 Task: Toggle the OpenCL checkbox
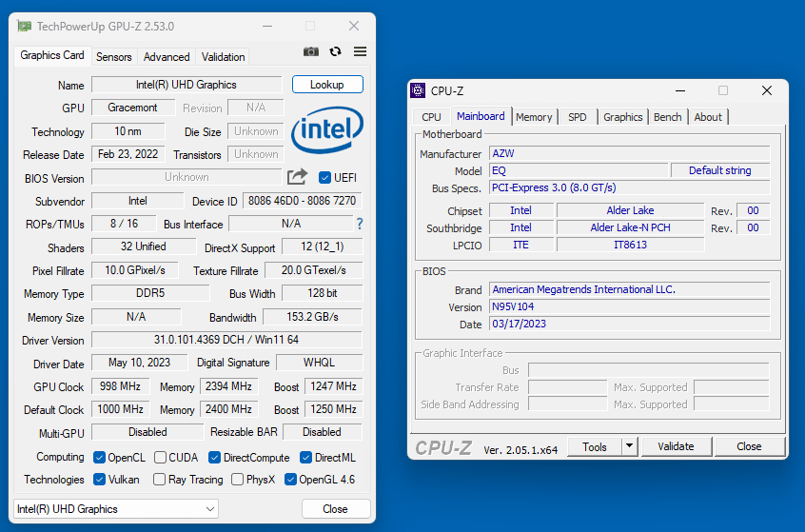click(x=99, y=457)
